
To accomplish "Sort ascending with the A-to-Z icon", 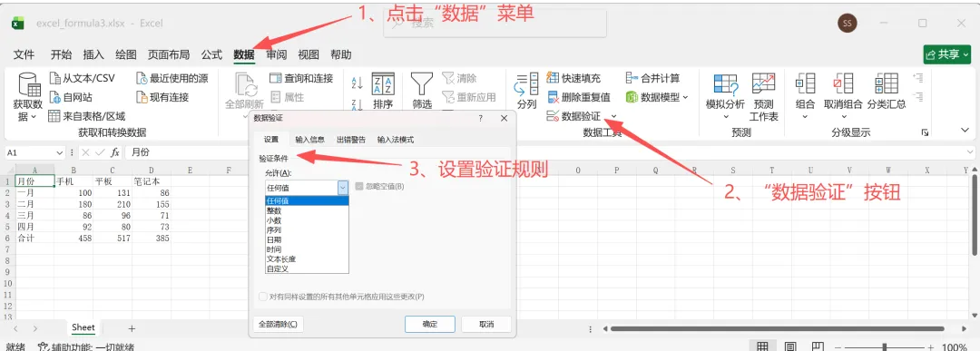I will coord(358,83).
